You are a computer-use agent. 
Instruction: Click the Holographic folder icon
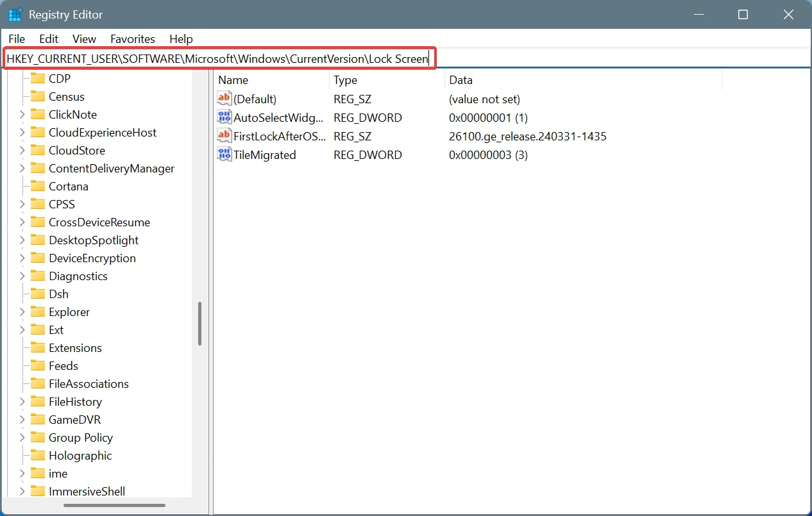(38, 455)
